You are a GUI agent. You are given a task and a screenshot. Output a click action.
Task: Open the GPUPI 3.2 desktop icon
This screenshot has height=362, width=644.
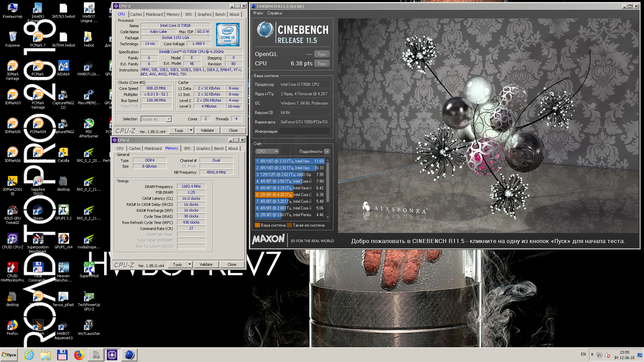pos(63,212)
